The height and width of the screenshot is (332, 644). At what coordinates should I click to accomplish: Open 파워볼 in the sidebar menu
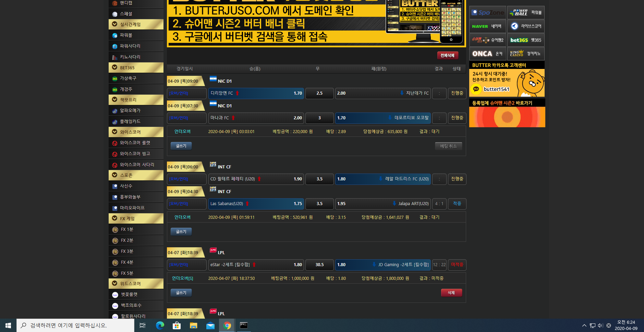pyautogui.click(x=136, y=35)
